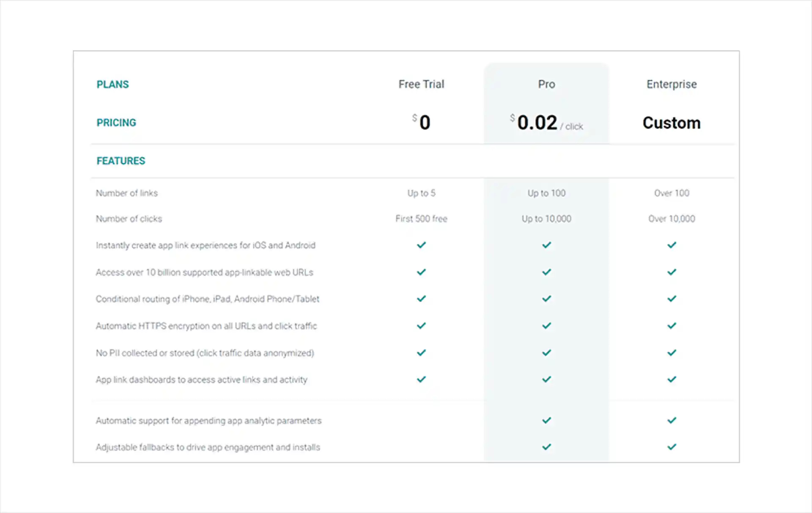Click Enterprise checkmark for Adjustable fallbacks row
The height and width of the screenshot is (513, 812).
[672, 447]
